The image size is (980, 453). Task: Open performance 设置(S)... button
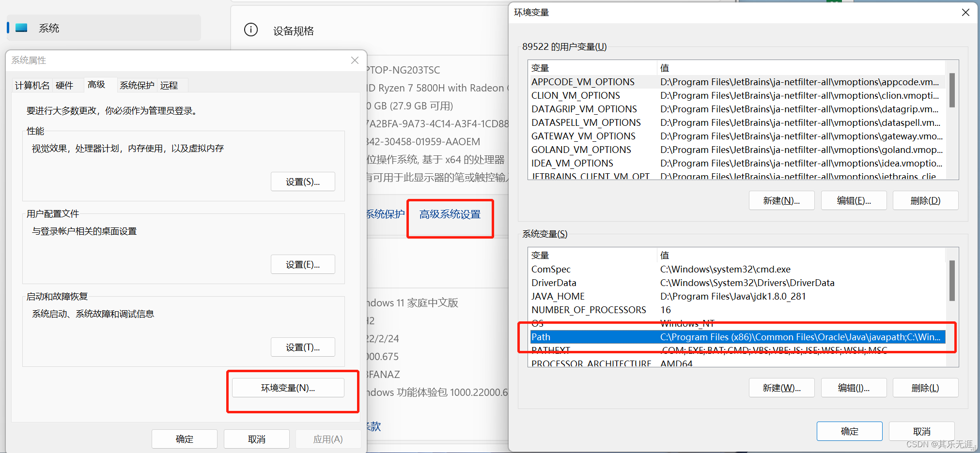(x=303, y=181)
